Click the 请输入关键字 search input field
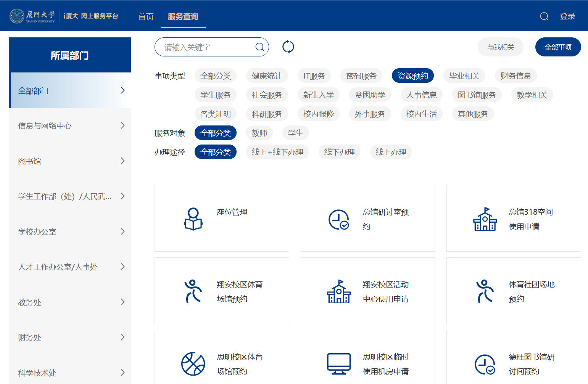This screenshot has height=384, width=588. (x=206, y=47)
